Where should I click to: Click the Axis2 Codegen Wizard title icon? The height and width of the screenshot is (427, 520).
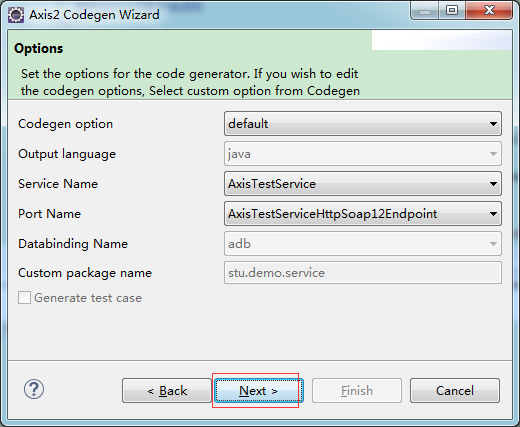coord(16,15)
